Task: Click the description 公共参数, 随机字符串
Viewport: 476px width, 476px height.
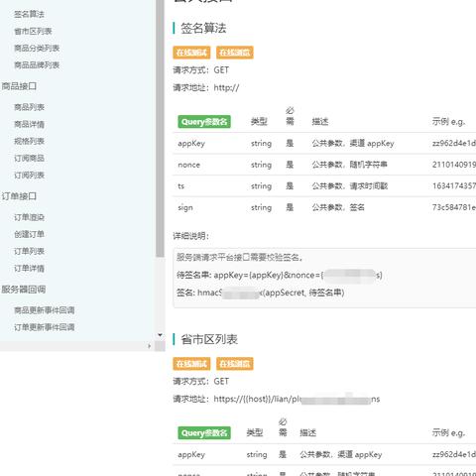Action: click(x=350, y=165)
